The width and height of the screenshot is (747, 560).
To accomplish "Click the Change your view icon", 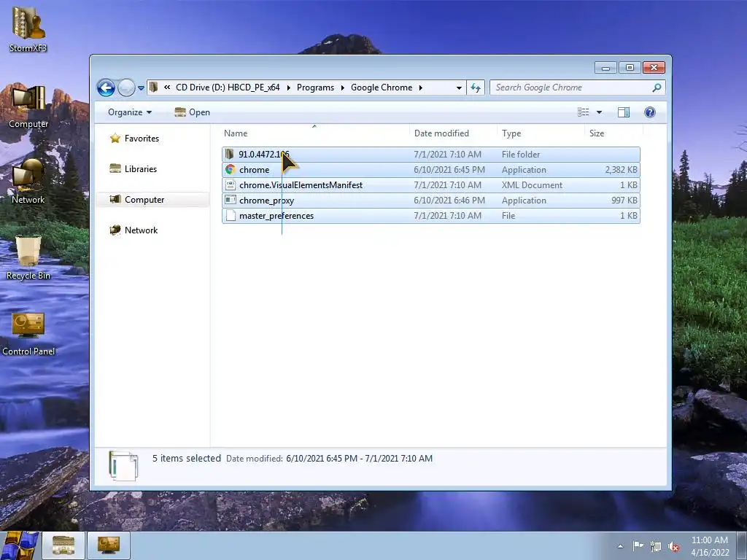I will 583,112.
